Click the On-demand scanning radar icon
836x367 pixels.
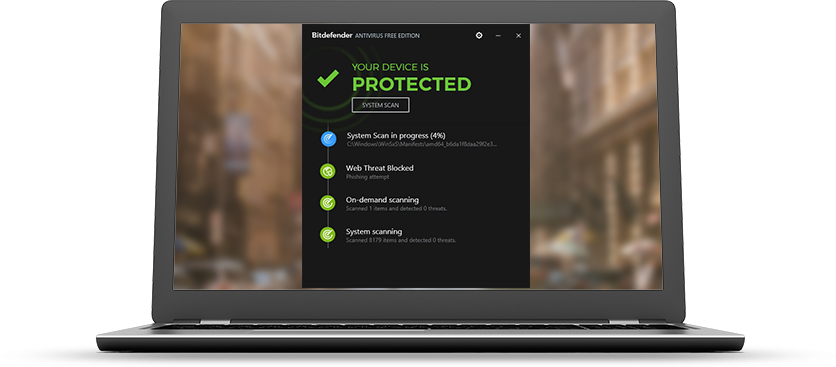click(x=327, y=203)
